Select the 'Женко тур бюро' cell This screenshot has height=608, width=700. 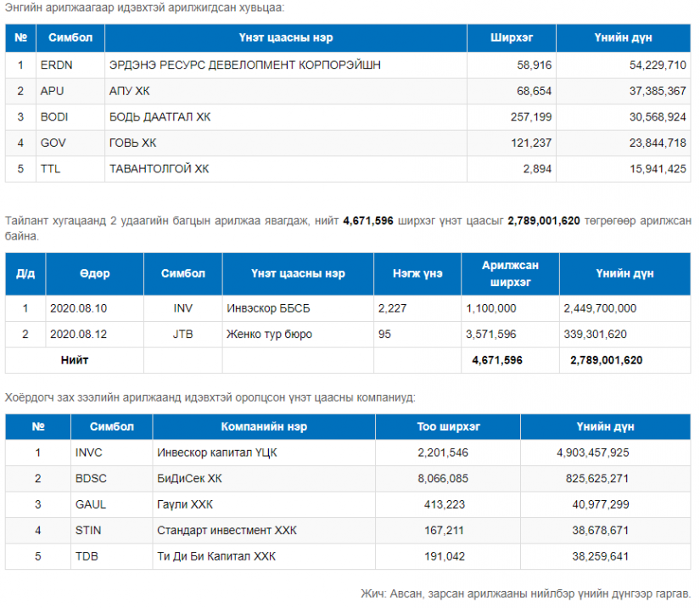pos(298,335)
